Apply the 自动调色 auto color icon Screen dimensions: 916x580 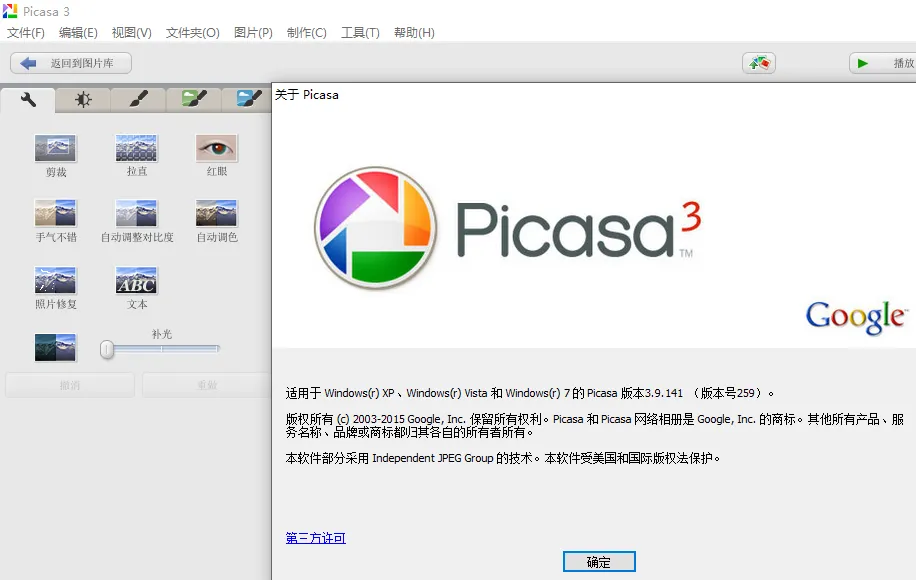coord(217,213)
